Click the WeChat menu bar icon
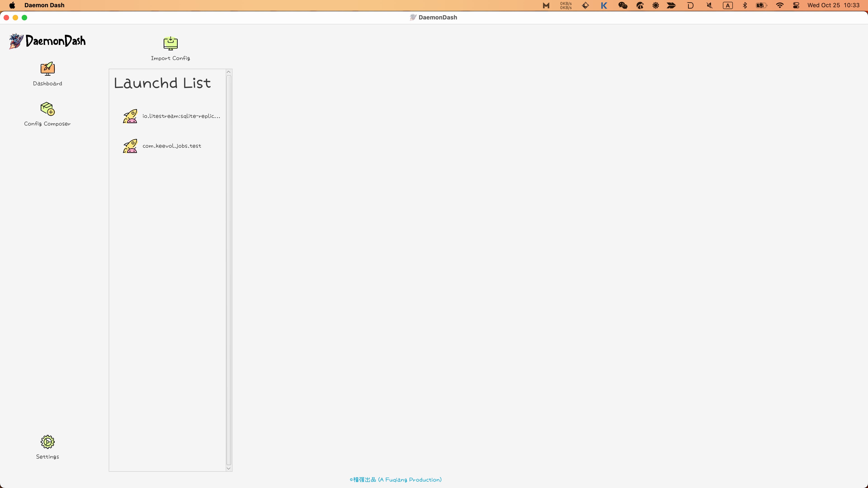 click(623, 5)
